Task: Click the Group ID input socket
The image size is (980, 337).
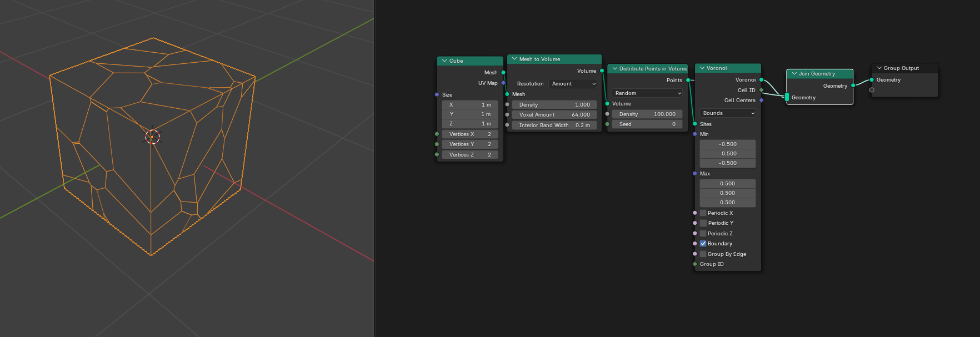Action: pos(695,264)
